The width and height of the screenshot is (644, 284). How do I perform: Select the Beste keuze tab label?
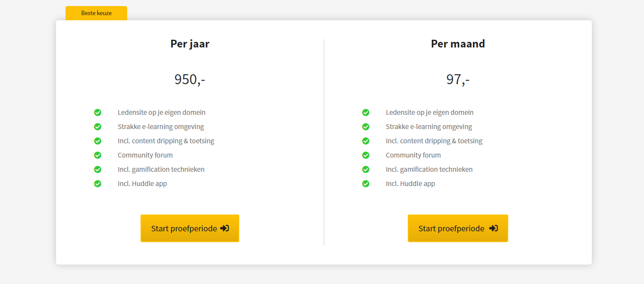tap(96, 13)
